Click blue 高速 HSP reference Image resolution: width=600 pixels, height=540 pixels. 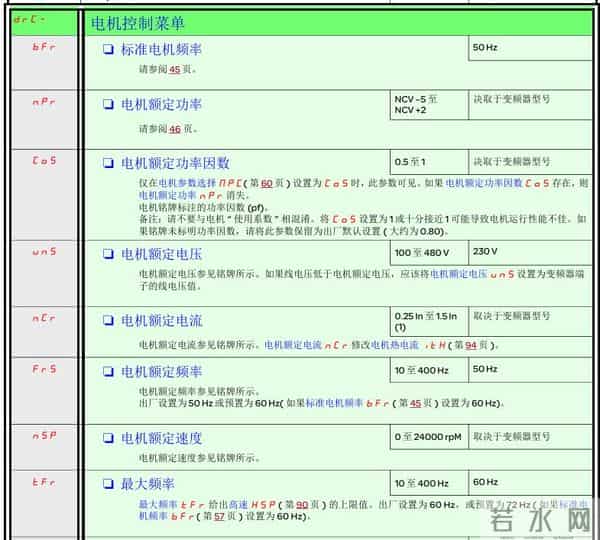point(253,505)
